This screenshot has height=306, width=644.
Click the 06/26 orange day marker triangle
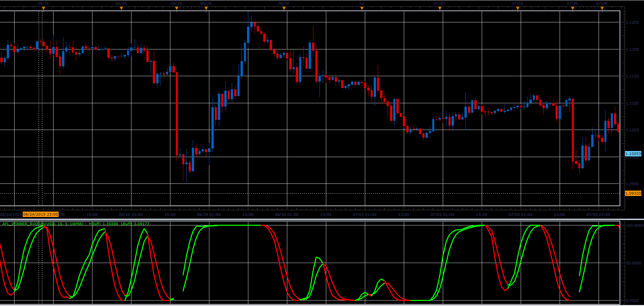click(x=121, y=8)
